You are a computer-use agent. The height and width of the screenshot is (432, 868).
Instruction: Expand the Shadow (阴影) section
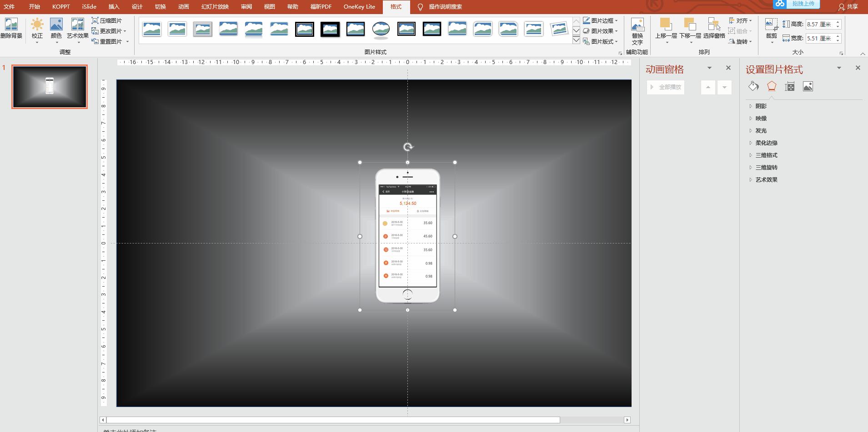[761, 106]
